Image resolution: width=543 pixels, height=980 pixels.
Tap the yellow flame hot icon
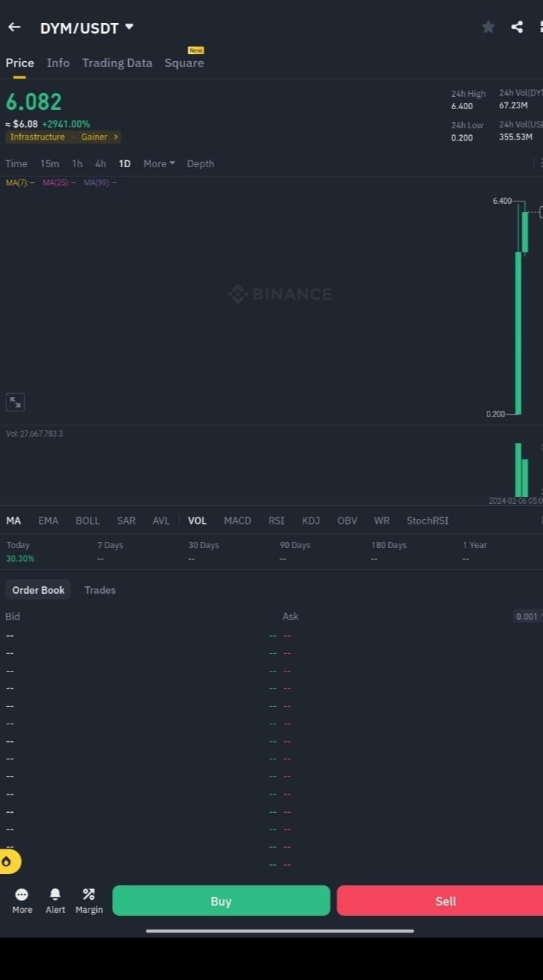click(8, 862)
